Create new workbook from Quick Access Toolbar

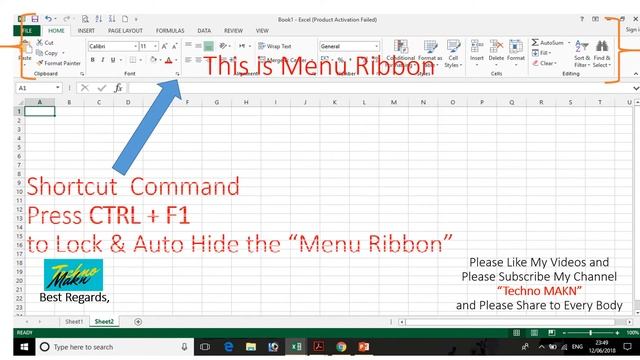coord(125,19)
